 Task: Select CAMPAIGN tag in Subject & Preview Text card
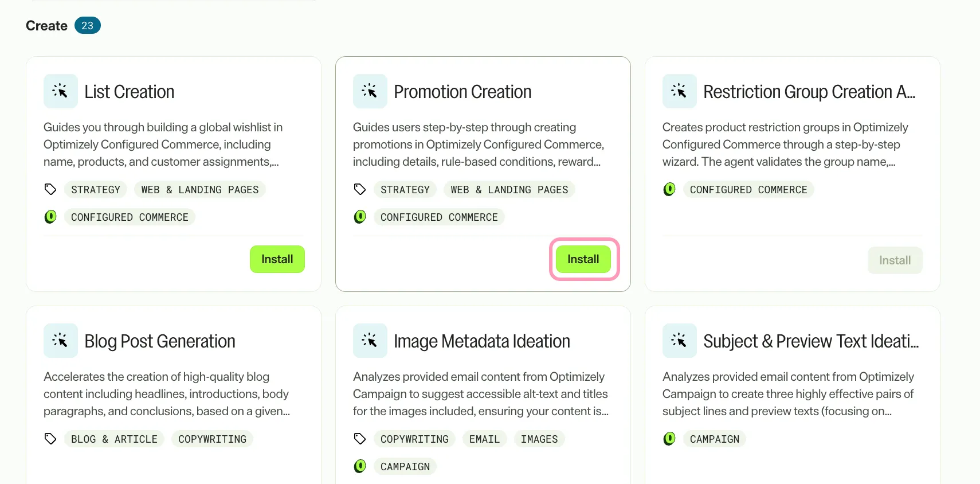coord(715,439)
